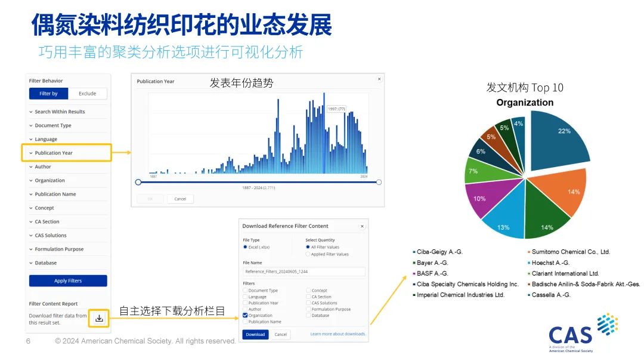Check the Formulation Purpose download checkbox

pos(308,309)
